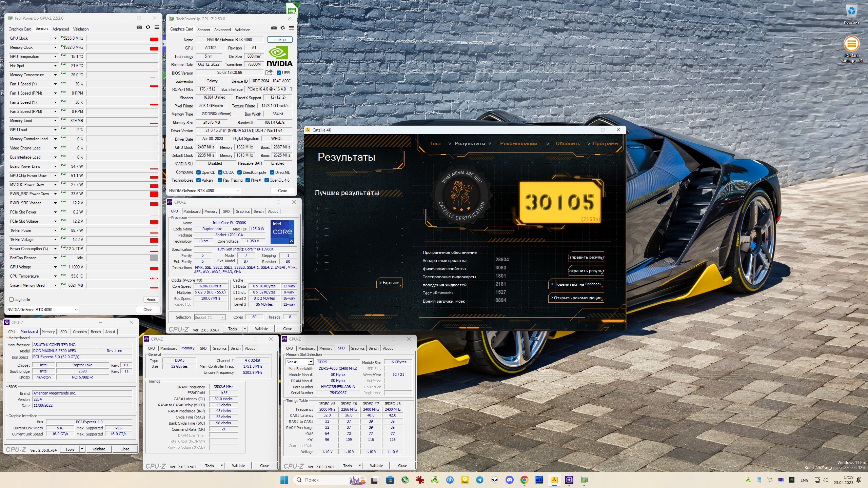Click Поделиться на Facebook in Catzilla
This screenshot has height=488, width=868.
(x=576, y=284)
